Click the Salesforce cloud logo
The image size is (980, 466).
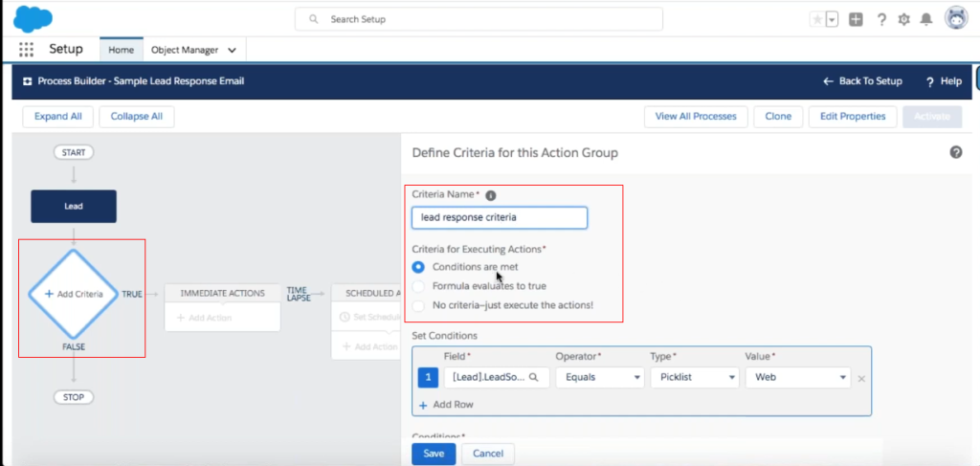click(x=33, y=19)
